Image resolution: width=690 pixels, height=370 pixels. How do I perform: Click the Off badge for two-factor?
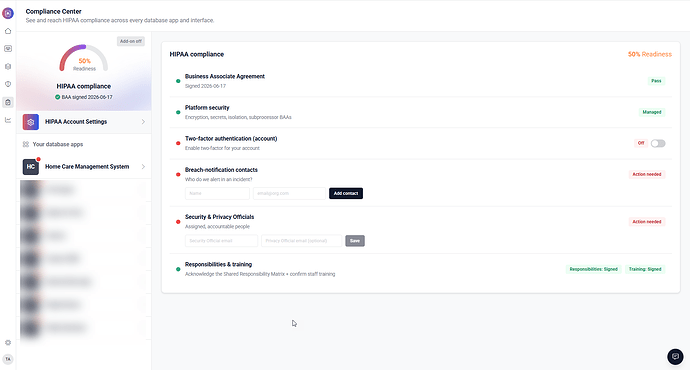pyautogui.click(x=641, y=143)
